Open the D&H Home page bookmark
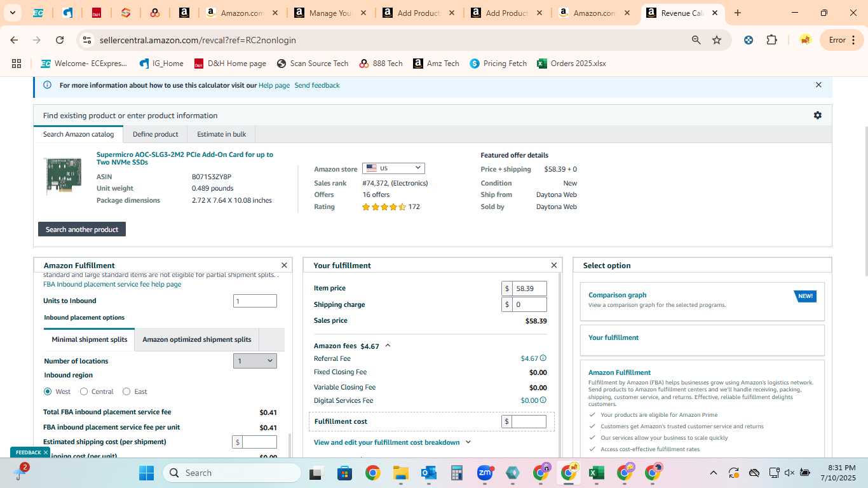868x488 pixels. point(230,64)
